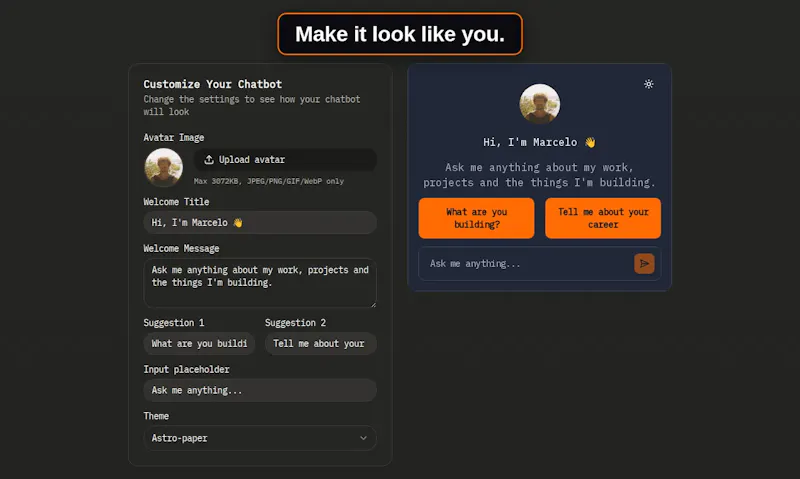Image resolution: width=800 pixels, height=479 pixels.
Task: Click the Welcome Message text area
Action: [x=260, y=283]
